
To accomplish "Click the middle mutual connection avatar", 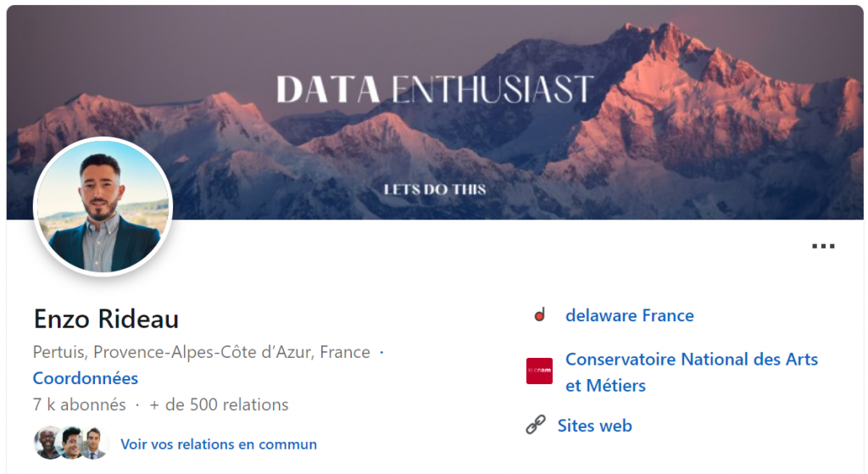I will (71, 443).
